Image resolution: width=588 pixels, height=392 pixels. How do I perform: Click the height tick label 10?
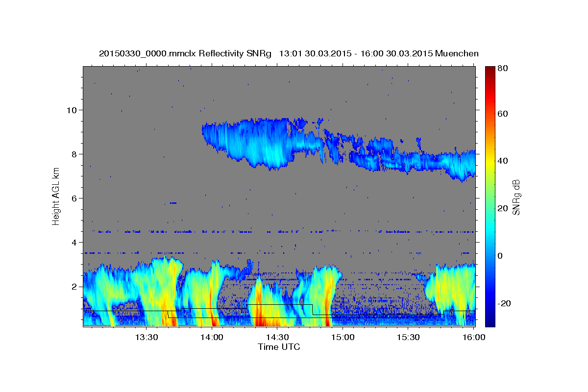coord(73,110)
